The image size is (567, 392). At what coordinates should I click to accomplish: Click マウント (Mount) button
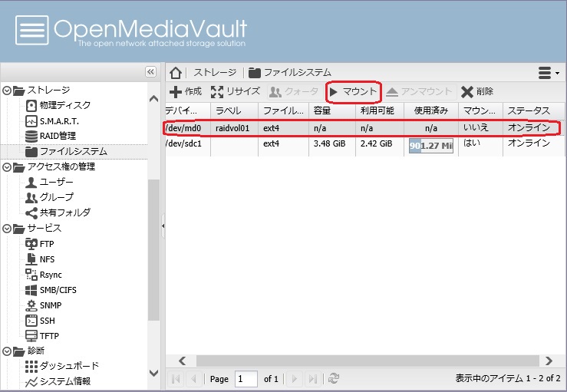(x=353, y=92)
